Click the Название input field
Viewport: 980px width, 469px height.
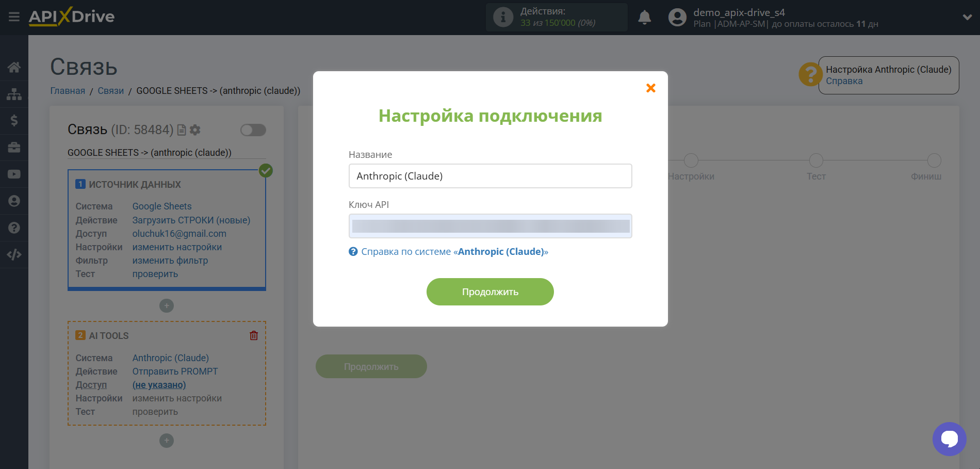click(489, 176)
